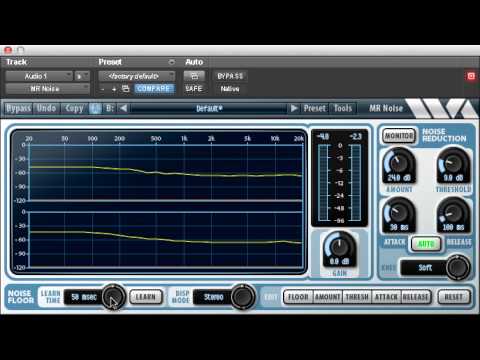Click the 9.0 dB threshold value
Screen dimensions: 480x360
click(453, 178)
